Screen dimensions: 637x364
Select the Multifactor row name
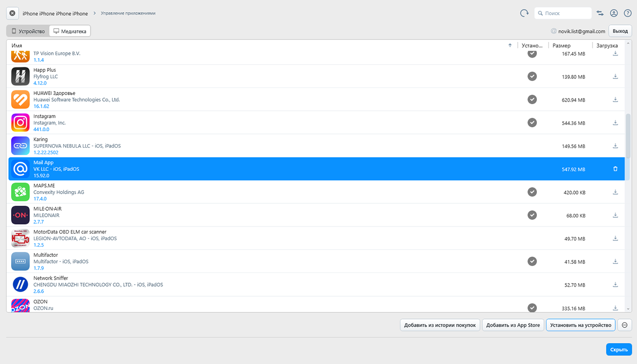tap(45, 255)
